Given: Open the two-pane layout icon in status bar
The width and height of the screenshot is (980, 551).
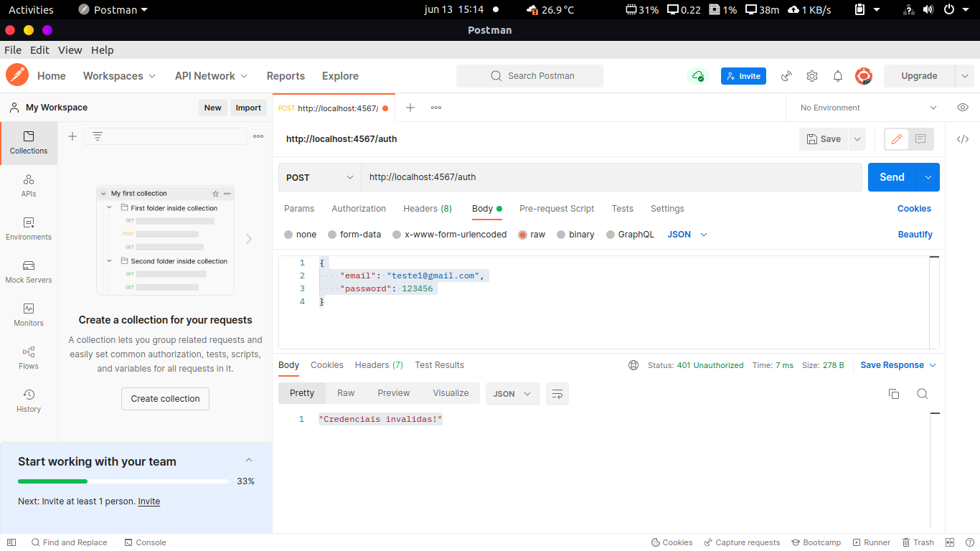Looking at the screenshot, I should pyautogui.click(x=950, y=542).
